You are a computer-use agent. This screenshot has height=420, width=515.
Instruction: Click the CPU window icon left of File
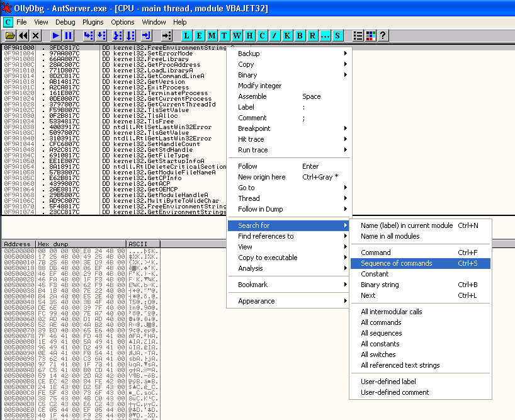coord(8,22)
